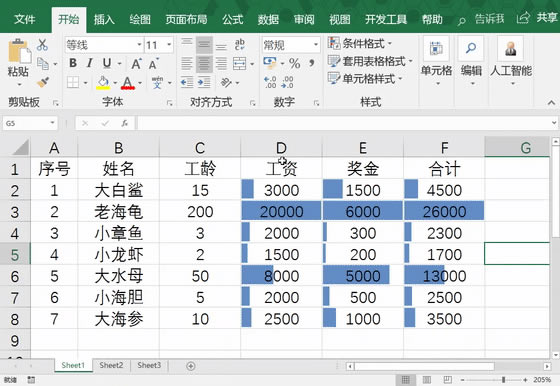Add a new sheet with plus icon
560x386 pixels.
(x=191, y=366)
